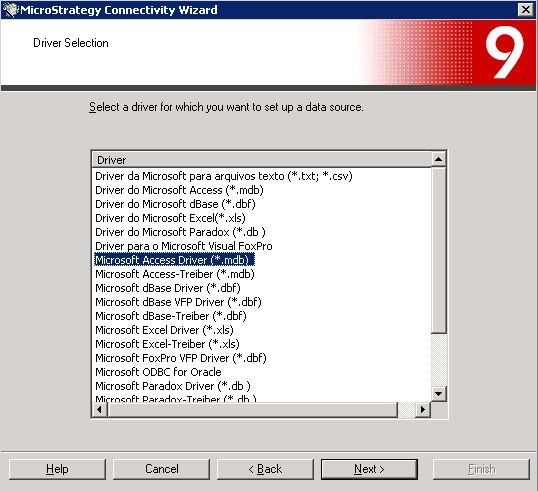The width and height of the screenshot is (538, 491).
Task: Click the vertical scrollbar up arrow
Action: (438, 159)
